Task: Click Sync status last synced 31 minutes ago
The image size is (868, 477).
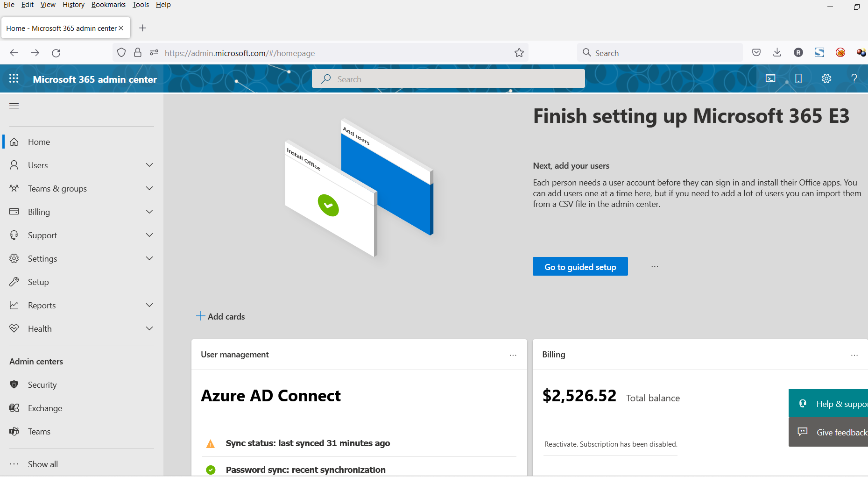Action: click(308, 443)
